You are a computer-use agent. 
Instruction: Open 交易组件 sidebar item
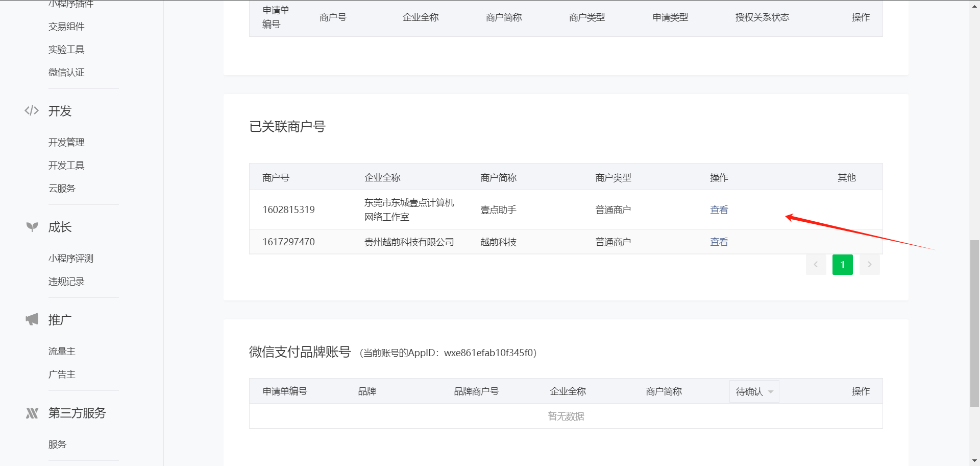coord(66,27)
